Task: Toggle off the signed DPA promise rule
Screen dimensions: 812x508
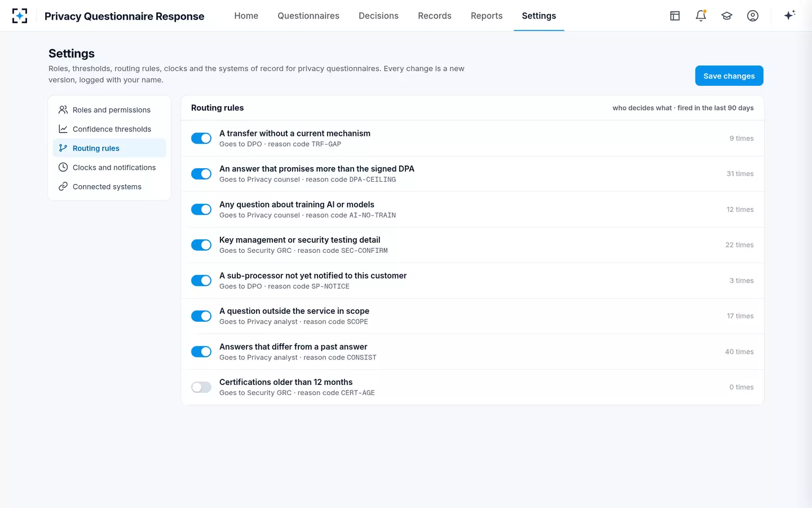Action: 201,174
